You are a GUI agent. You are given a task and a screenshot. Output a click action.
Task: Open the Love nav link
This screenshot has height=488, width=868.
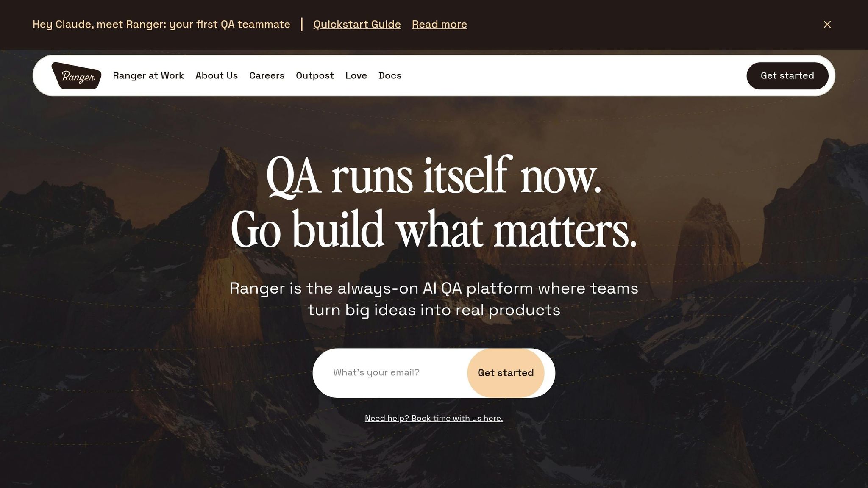tap(356, 75)
